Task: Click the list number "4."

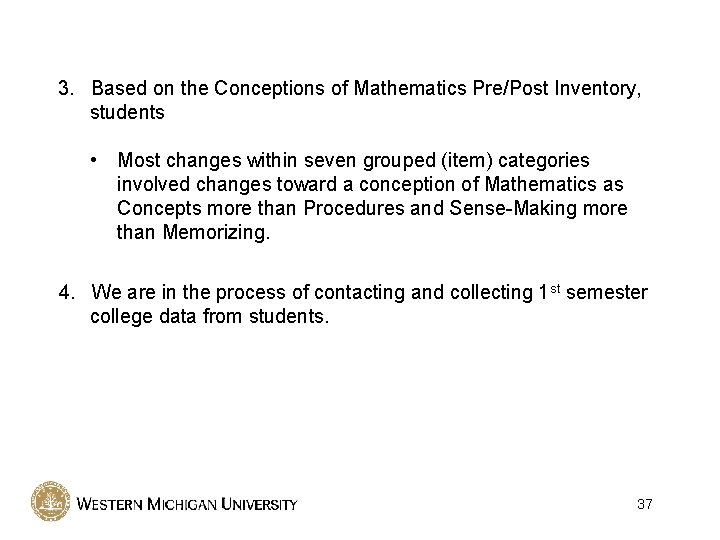Action: coord(66,293)
